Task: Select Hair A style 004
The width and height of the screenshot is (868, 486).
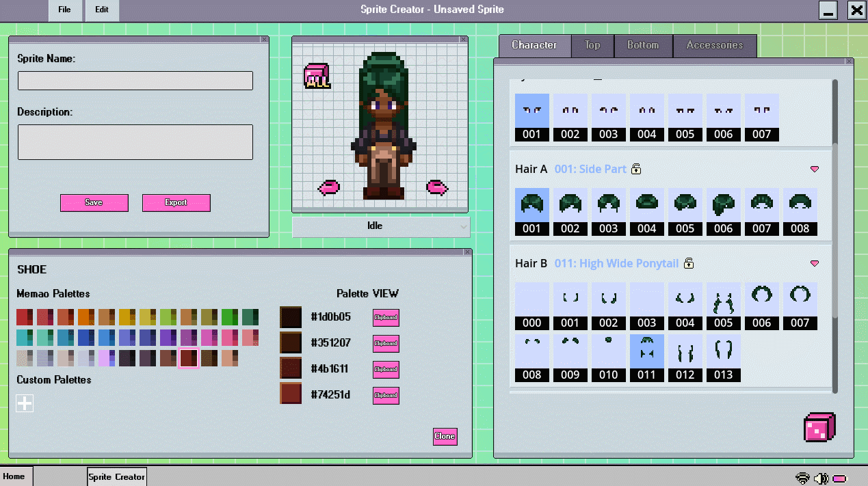Action: point(647,212)
